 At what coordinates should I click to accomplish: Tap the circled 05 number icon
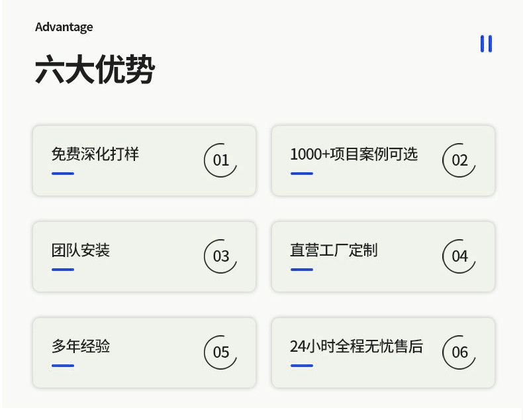pyautogui.click(x=220, y=352)
